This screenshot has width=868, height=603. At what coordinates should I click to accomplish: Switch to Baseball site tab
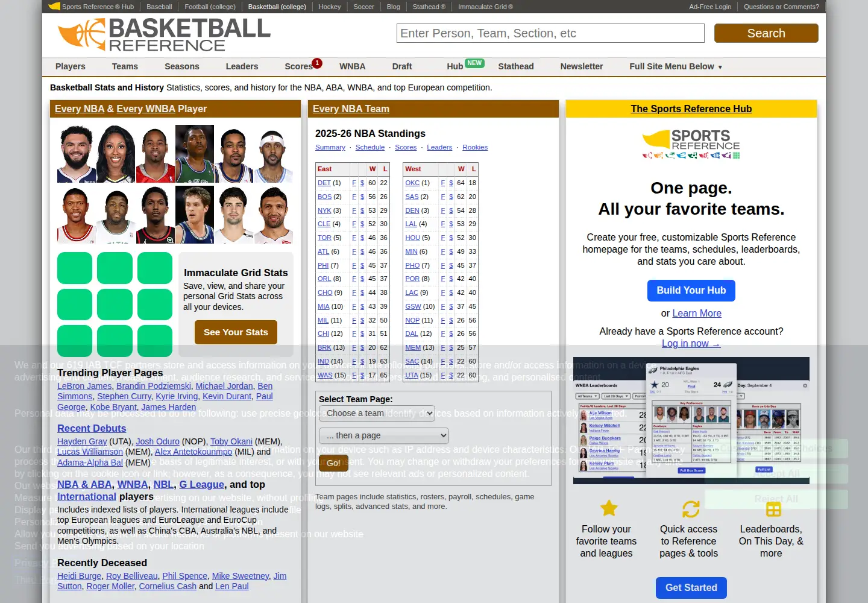(159, 7)
